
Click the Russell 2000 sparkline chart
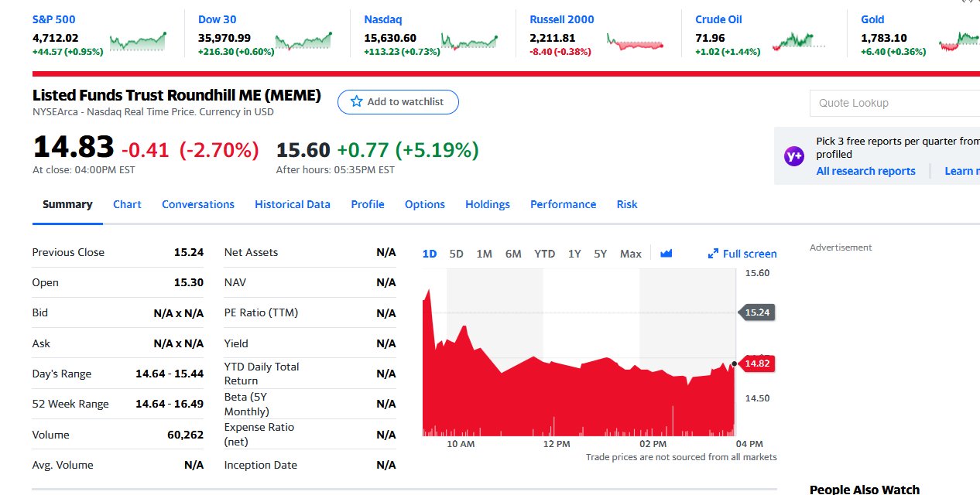tap(636, 41)
